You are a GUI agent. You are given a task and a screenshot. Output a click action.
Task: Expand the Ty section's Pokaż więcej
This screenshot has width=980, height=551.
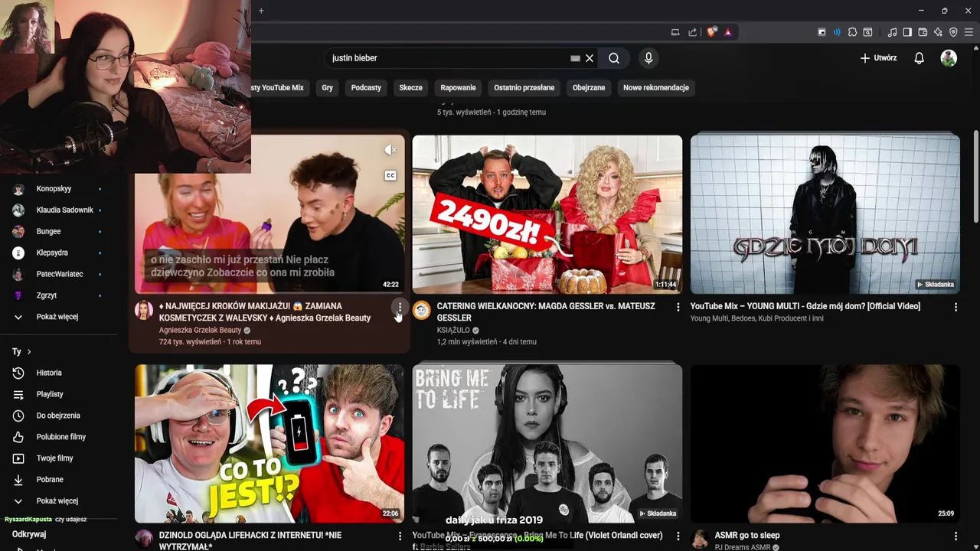57,501
